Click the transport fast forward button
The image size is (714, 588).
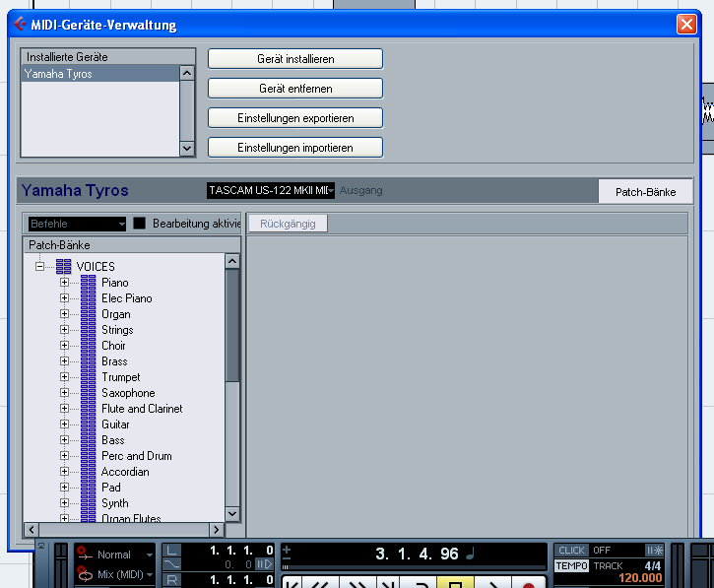click(357, 583)
